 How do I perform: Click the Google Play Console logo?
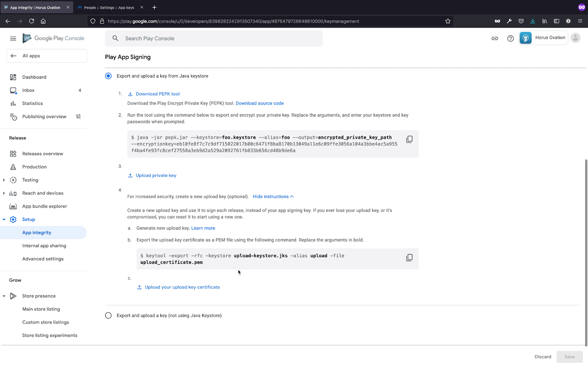tap(54, 38)
